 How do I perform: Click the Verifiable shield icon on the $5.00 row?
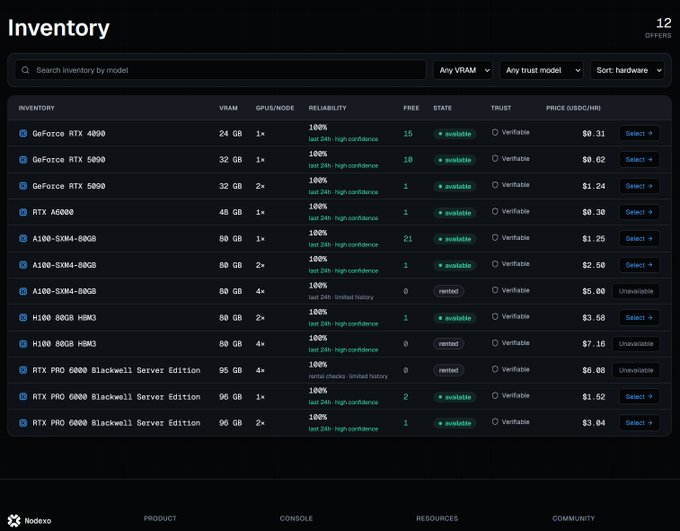pyautogui.click(x=495, y=290)
